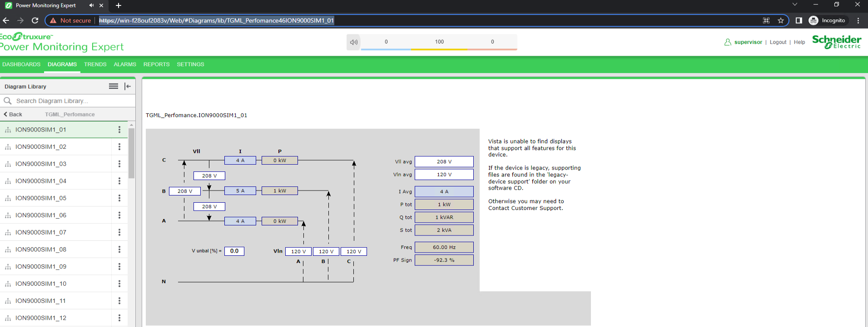
Task: Go back with browser back arrow
Action: coord(6,20)
